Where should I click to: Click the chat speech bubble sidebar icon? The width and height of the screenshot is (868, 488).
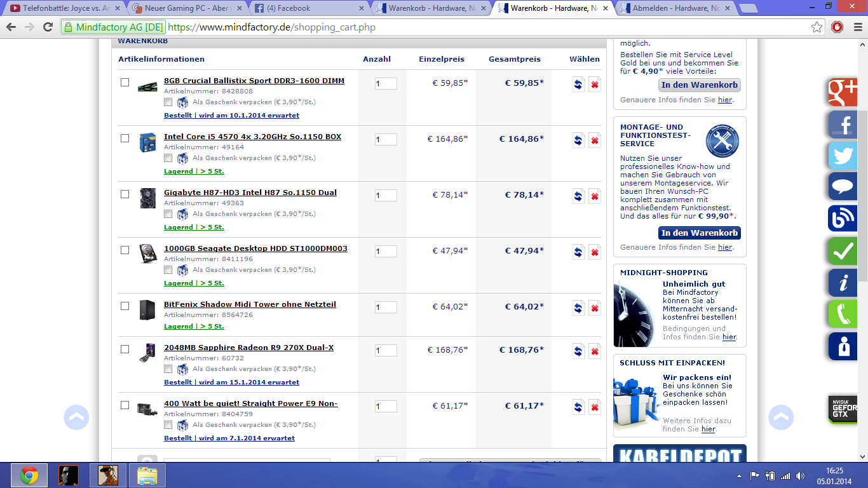(843, 187)
